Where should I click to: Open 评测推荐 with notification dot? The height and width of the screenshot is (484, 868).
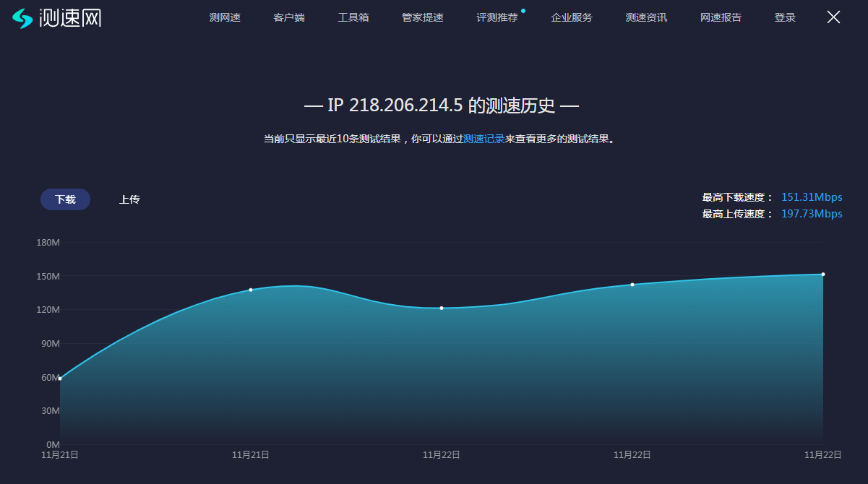[x=497, y=17]
